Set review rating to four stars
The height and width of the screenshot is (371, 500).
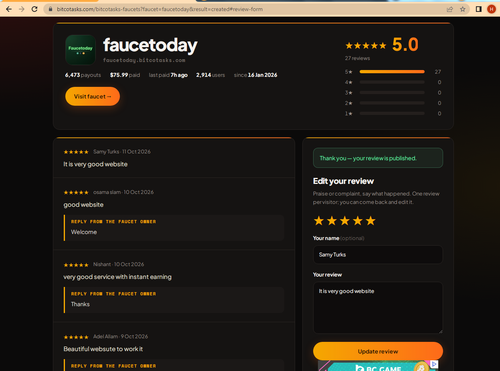358,221
